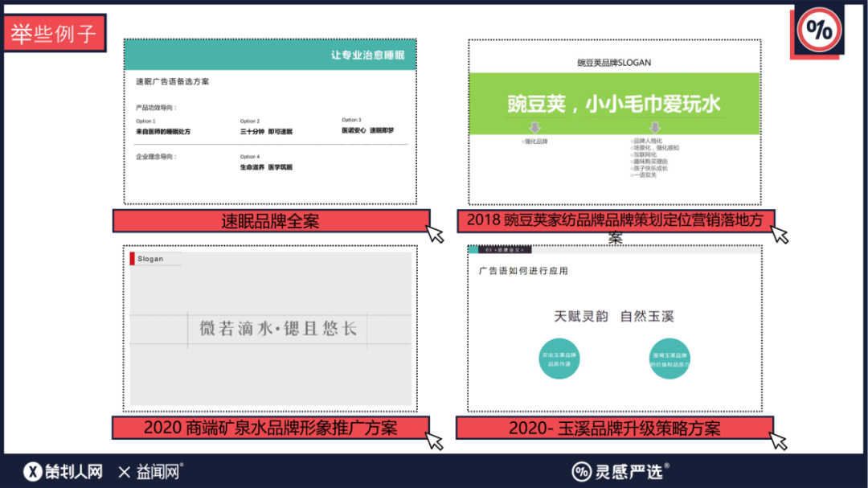Viewport: 868px width, 488px height.
Task: Click the right teal circle under 自然玉溪
Action: (669, 359)
